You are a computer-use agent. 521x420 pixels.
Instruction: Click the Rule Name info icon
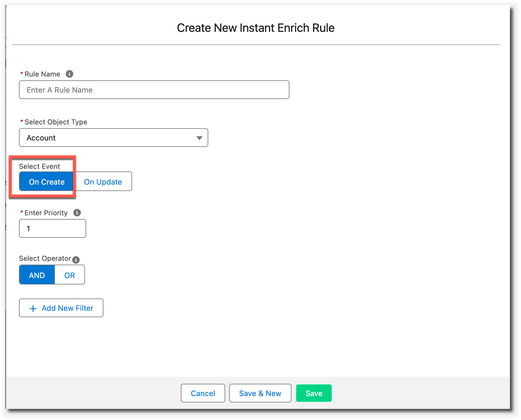69,74
